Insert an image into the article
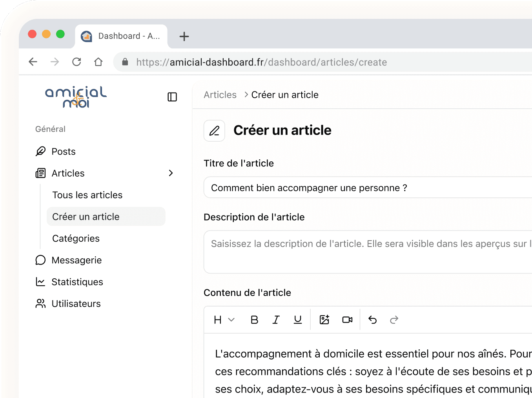This screenshot has width=532, height=398. point(324,320)
